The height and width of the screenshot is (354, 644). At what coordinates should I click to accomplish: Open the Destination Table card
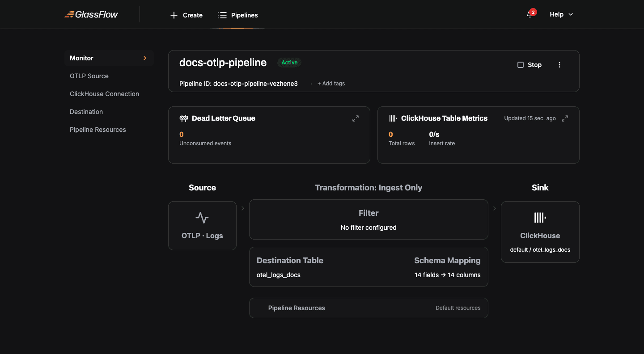point(369,267)
